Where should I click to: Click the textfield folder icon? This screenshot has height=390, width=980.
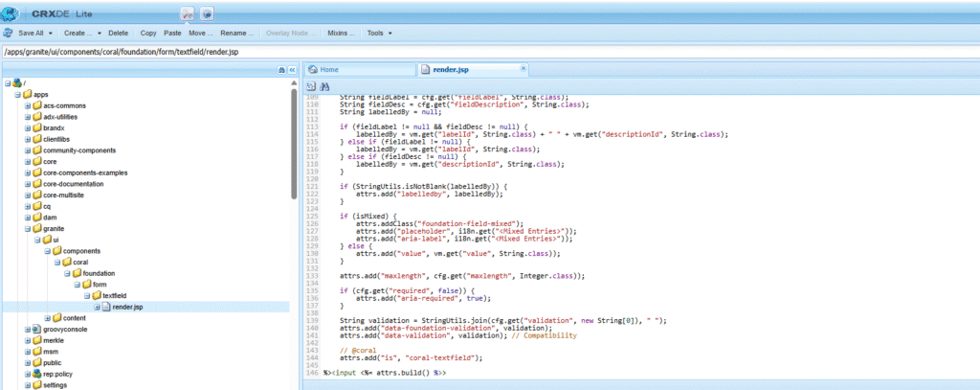pyautogui.click(x=98, y=295)
